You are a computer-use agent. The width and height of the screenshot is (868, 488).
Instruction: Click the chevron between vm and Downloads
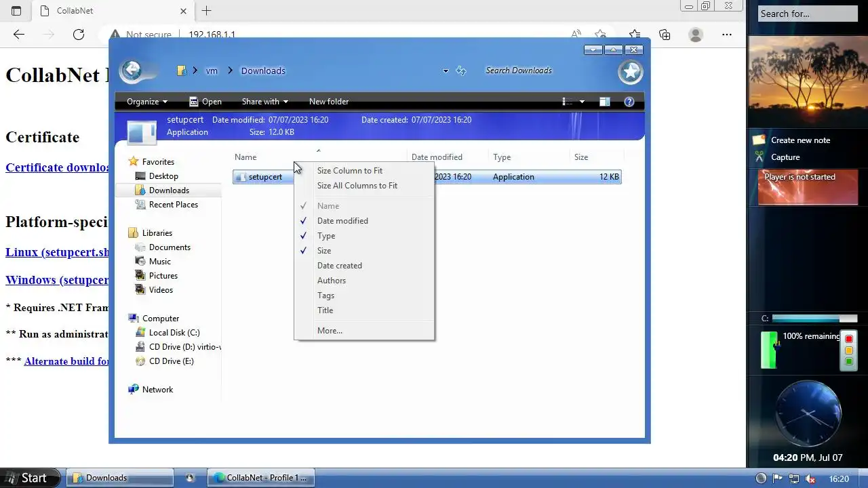point(230,70)
